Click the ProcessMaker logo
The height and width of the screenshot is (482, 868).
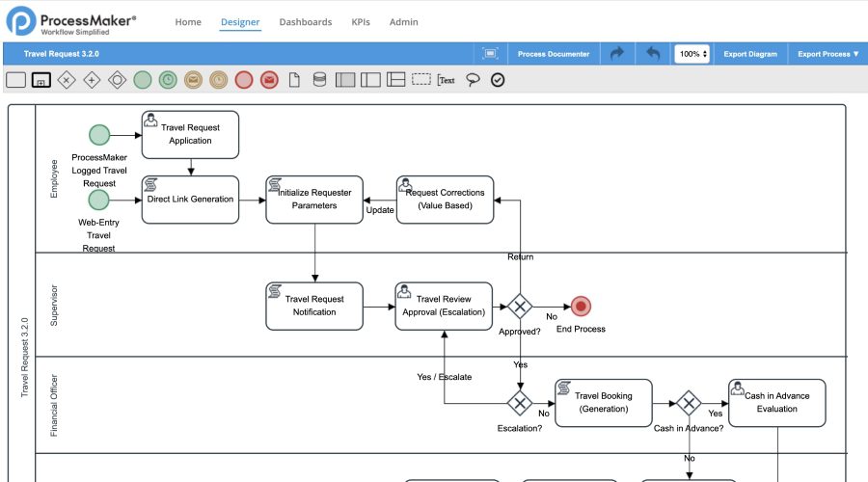point(70,21)
